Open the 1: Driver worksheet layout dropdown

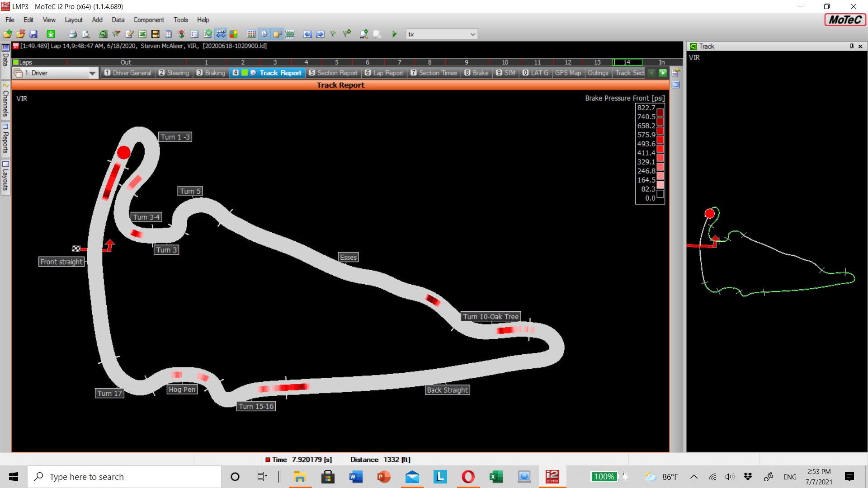pos(54,73)
